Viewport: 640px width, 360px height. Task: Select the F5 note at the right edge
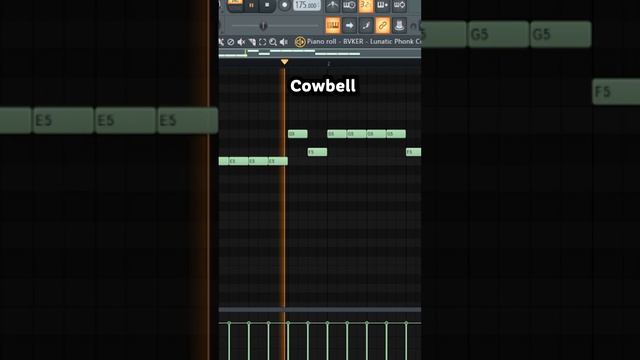[x=413, y=152]
